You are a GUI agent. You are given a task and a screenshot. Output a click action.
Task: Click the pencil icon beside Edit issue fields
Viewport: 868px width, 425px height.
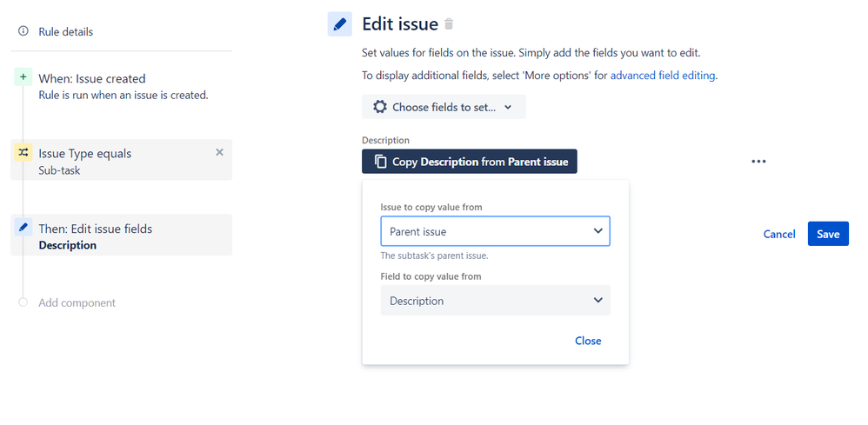pos(23,227)
